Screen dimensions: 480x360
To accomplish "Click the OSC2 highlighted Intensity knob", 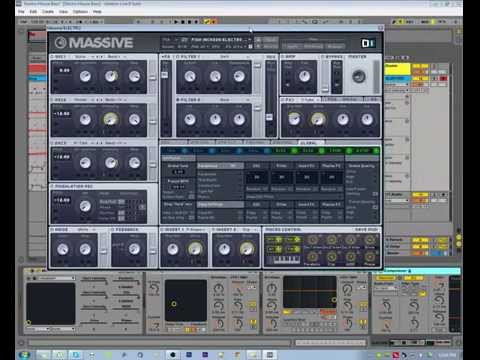I will click(111, 119).
